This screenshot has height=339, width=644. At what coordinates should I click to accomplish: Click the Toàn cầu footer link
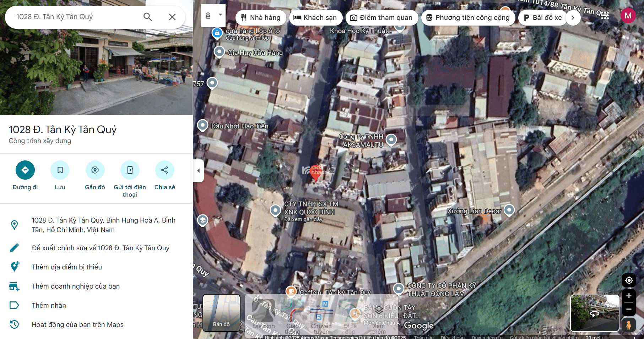tap(424, 337)
